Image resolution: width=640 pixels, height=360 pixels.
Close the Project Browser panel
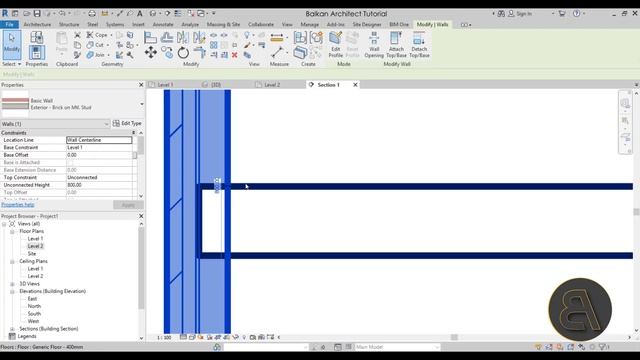click(x=141, y=216)
